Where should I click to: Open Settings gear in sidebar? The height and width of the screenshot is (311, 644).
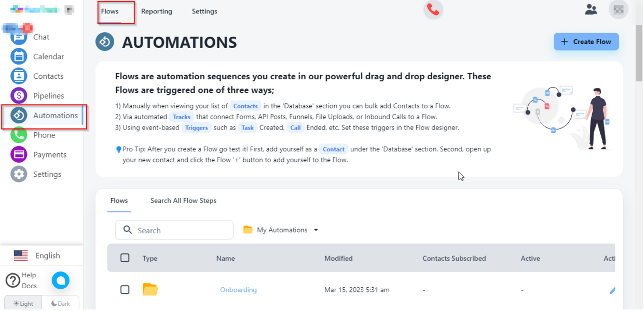19,174
